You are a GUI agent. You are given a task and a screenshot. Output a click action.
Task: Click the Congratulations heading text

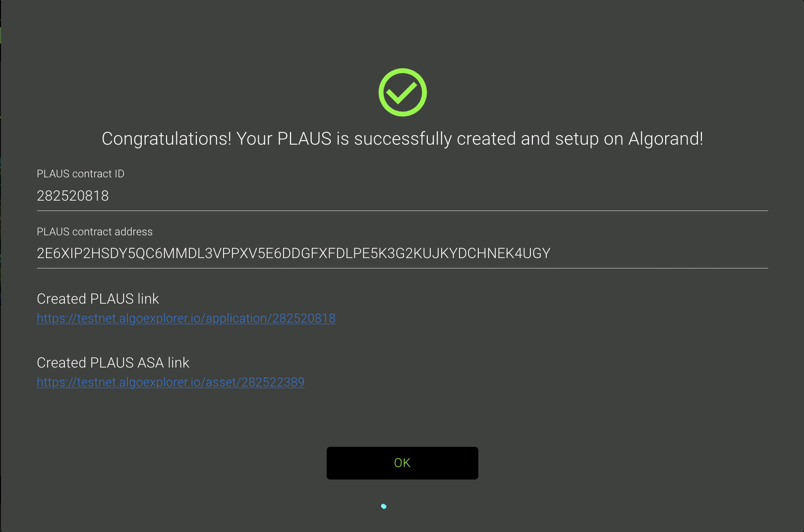(x=402, y=139)
